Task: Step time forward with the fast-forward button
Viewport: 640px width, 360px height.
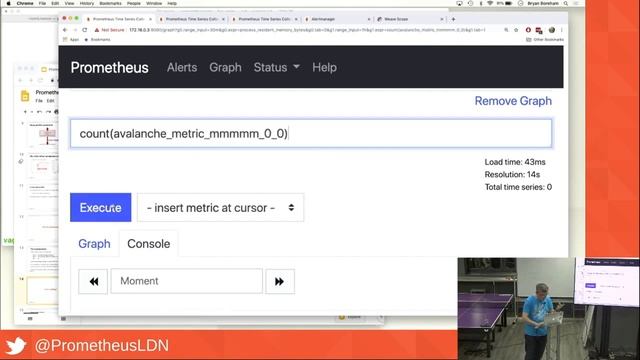Action: coord(280,281)
